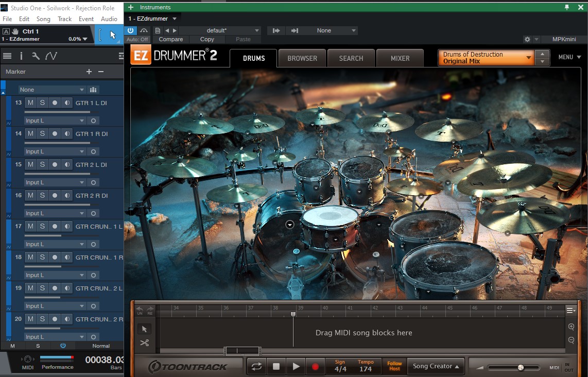Open the track inspector i icon
Screen dimensions: 588x377
21,56
